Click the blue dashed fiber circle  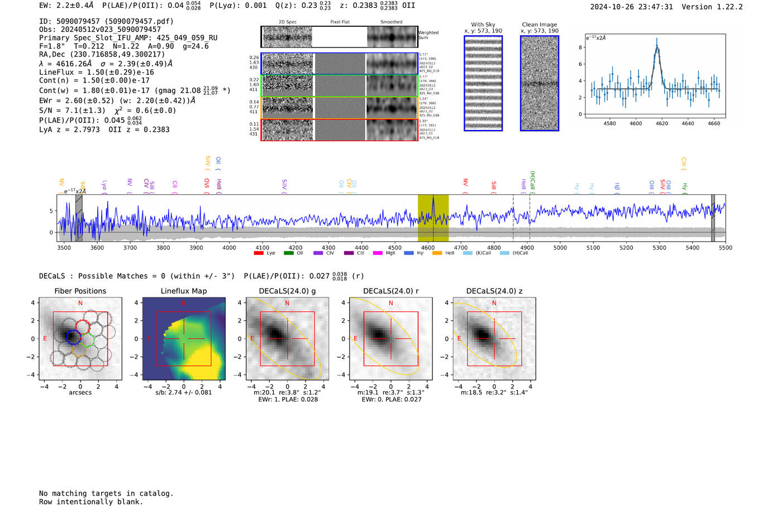pyautogui.click(x=73, y=337)
